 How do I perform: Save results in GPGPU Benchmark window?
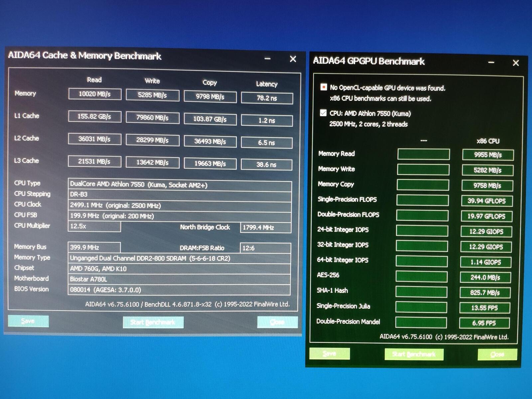coord(330,353)
